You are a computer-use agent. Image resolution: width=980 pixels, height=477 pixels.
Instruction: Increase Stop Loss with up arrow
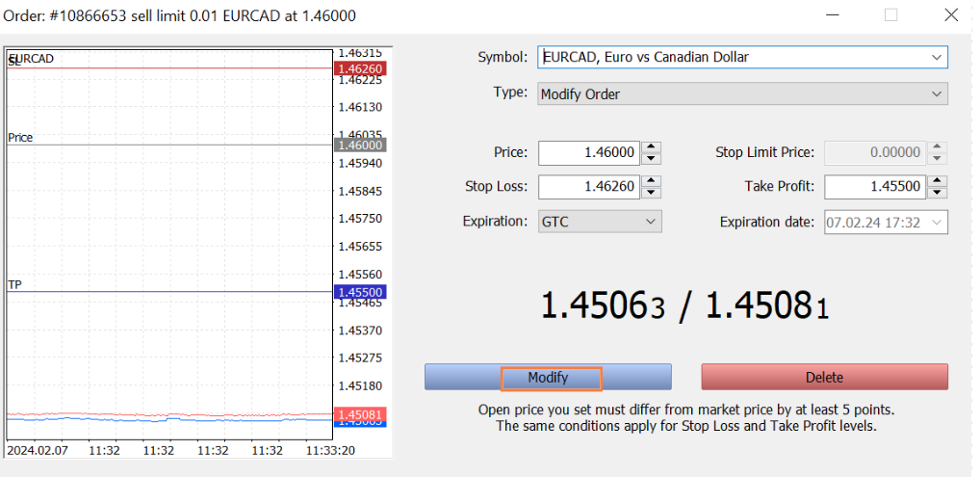[652, 181]
